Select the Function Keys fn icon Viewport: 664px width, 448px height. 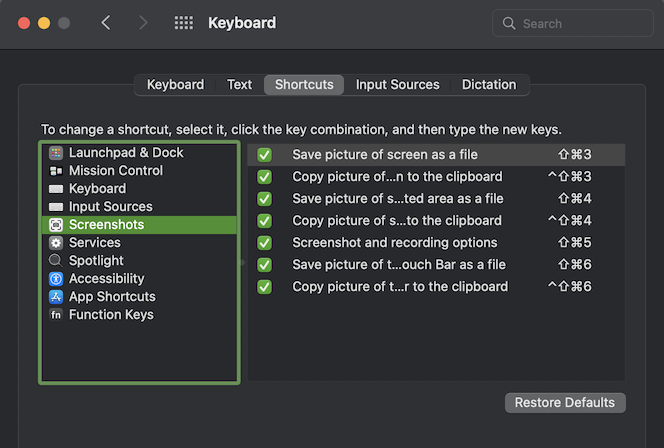pyautogui.click(x=56, y=315)
